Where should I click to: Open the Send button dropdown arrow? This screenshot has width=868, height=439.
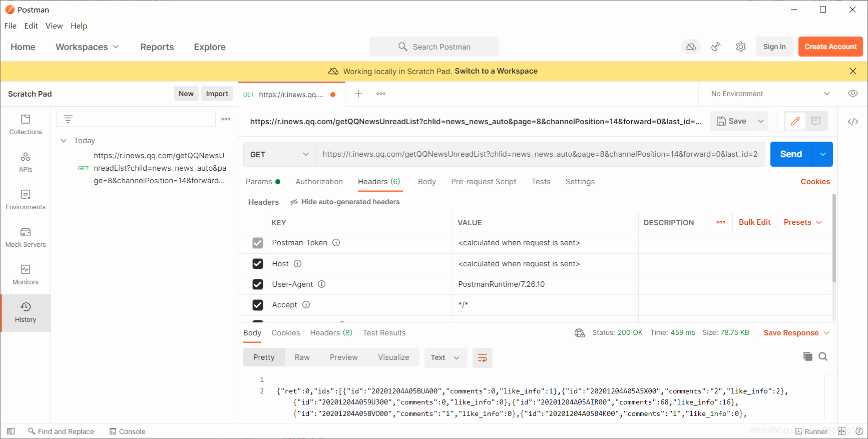tap(822, 154)
